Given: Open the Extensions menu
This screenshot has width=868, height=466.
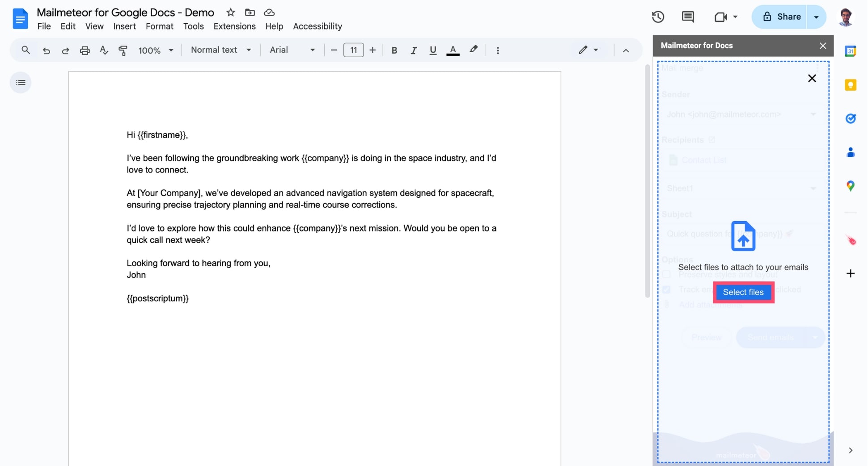Looking at the screenshot, I should (x=234, y=26).
